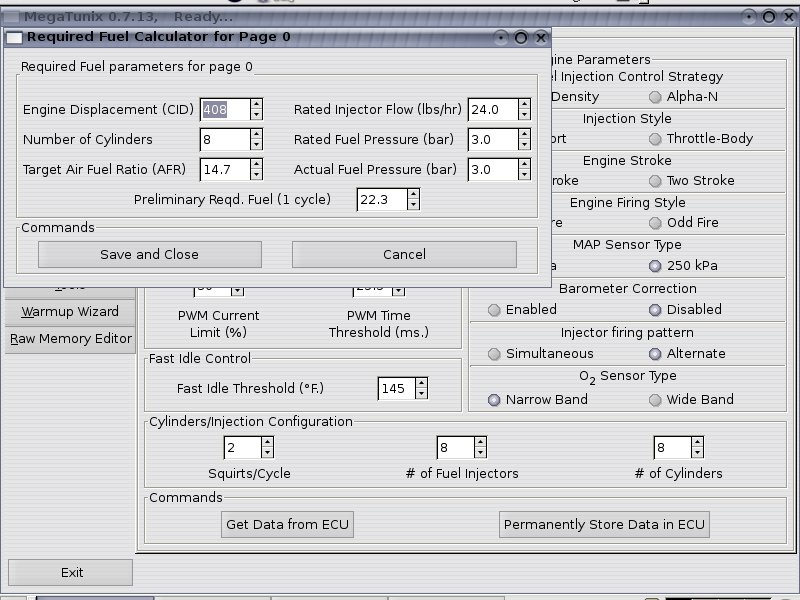
Task: Click the Actual Fuel Pressure field
Action: pos(493,169)
